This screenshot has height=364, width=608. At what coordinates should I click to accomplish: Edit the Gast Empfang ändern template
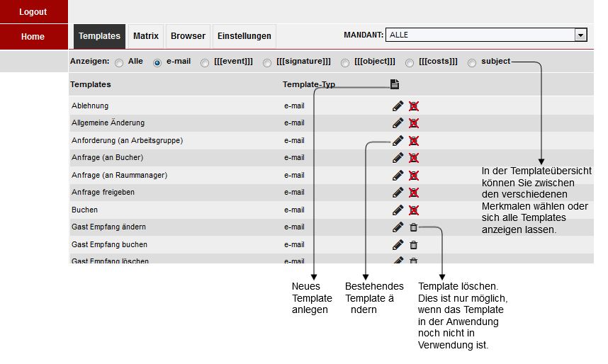(x=398, y=227)
